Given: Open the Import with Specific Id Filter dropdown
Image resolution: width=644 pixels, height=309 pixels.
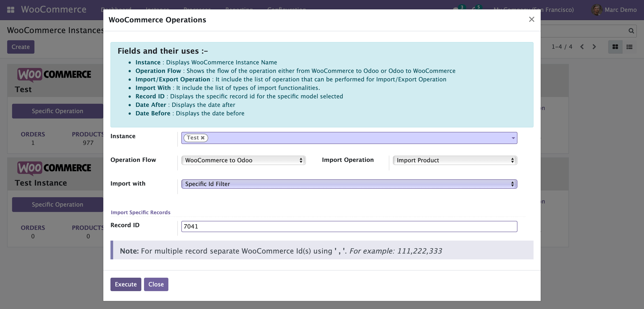Looking at the screenshot, I should [349, 184].
